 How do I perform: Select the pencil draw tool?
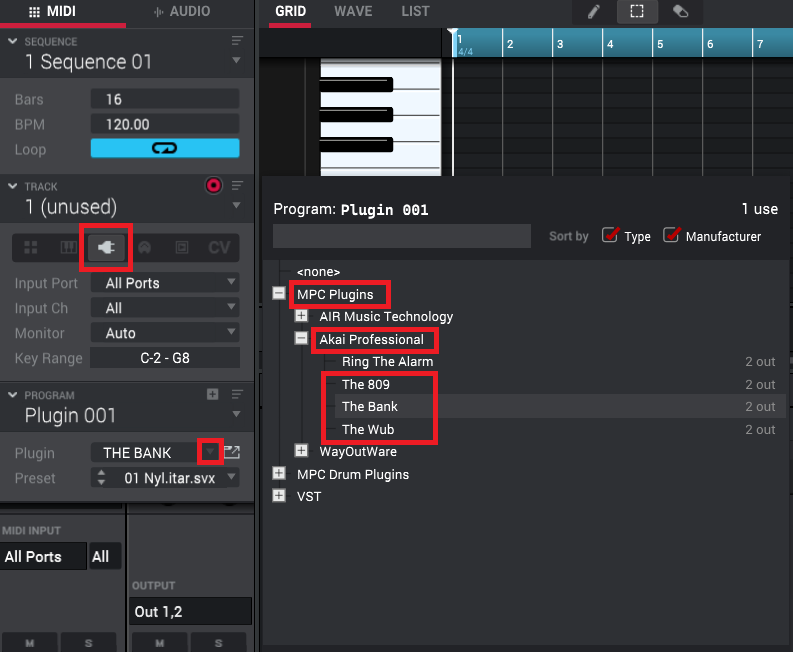(x=594, y=12)
